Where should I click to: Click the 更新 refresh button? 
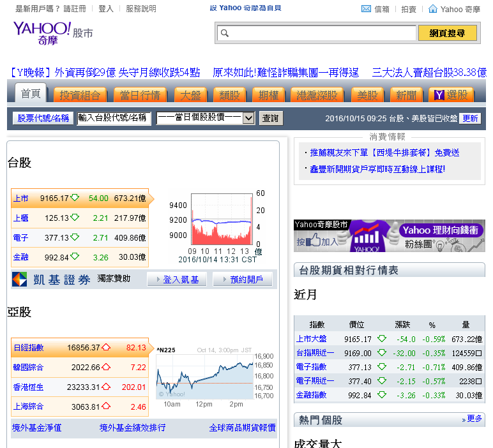(470, 118)
